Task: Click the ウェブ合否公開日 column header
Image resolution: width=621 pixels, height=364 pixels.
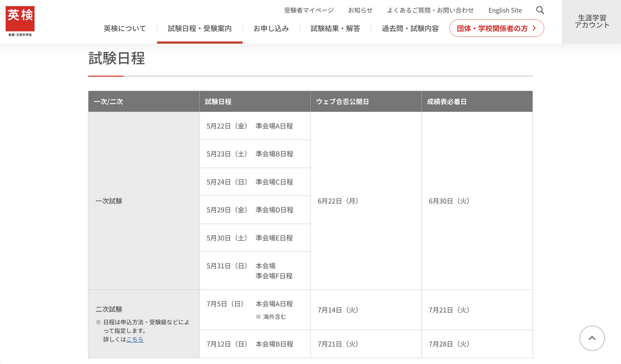Action: [x=366, y=101]
